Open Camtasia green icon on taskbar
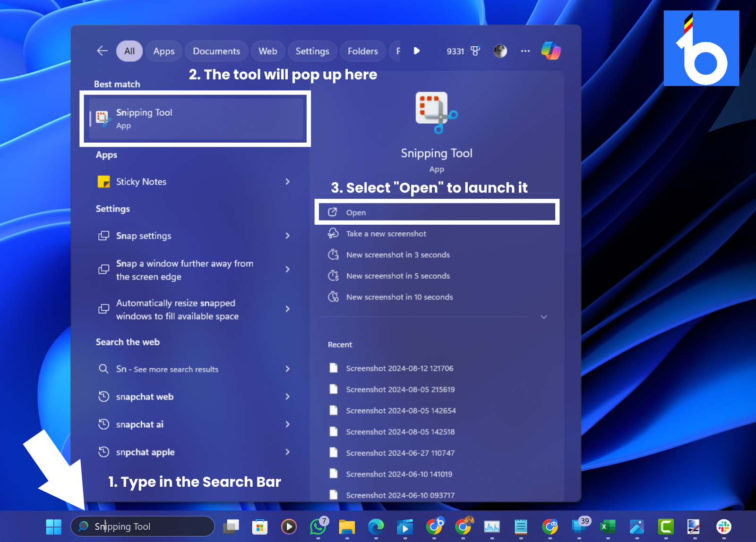The width and height of the screenshot is (756, 542). tap(666, 526)
